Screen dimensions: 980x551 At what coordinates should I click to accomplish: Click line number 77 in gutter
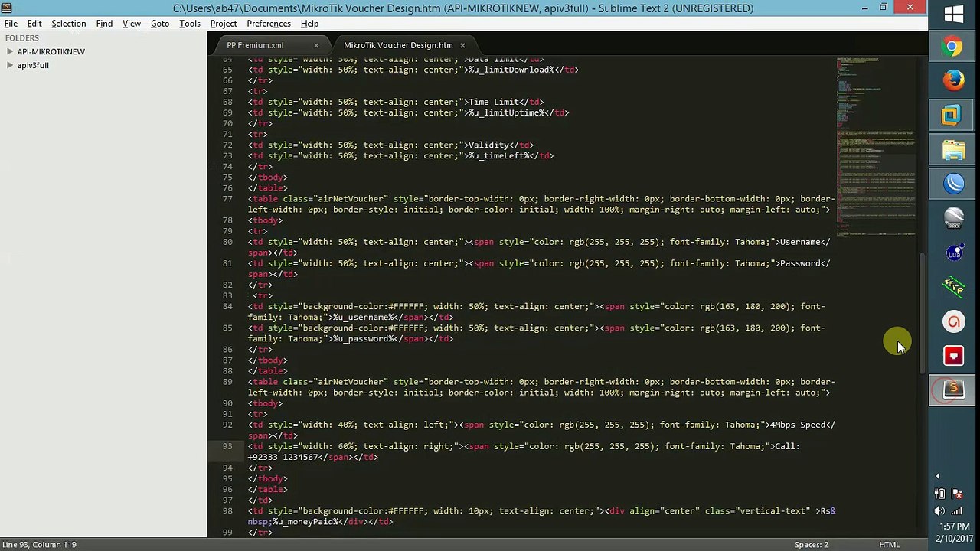click(x=227, y=199)
